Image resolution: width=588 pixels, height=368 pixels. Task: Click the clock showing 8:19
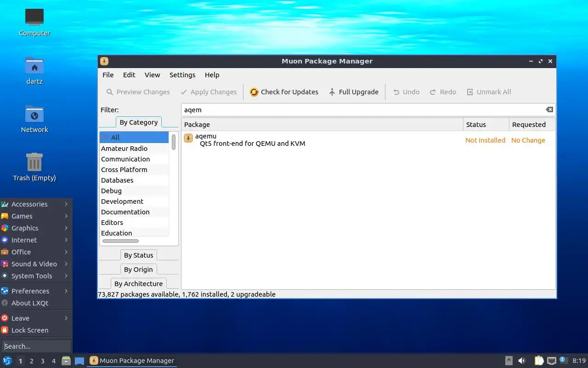579,361
